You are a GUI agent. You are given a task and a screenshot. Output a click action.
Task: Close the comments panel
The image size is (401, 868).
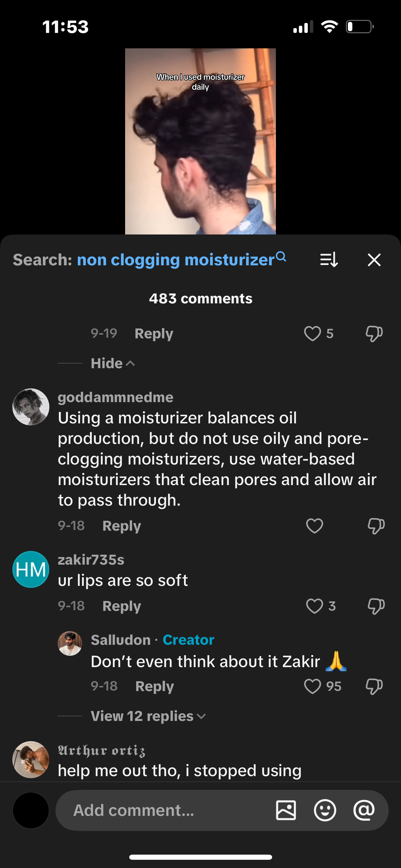pos(374,260)
